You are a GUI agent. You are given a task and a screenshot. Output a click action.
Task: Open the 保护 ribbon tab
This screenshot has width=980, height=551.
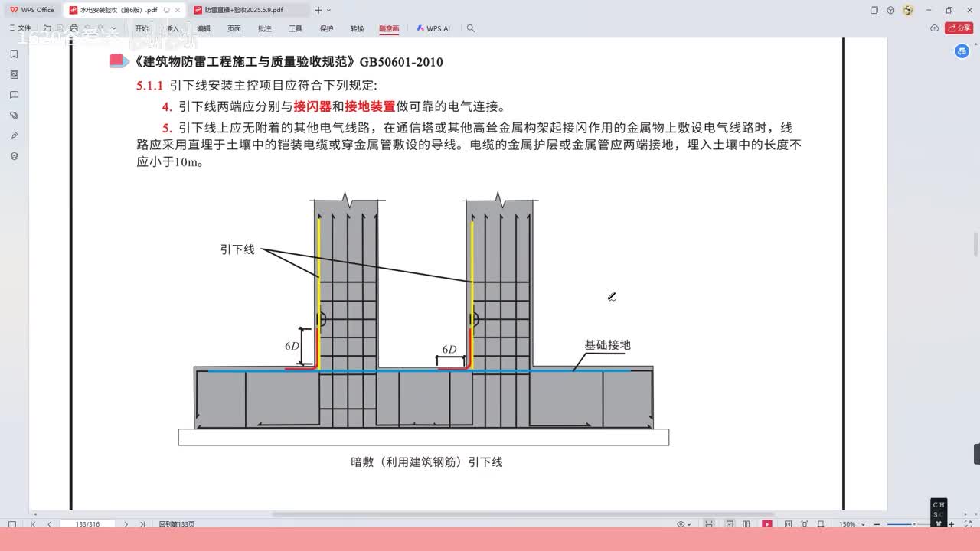click(327, 28)
